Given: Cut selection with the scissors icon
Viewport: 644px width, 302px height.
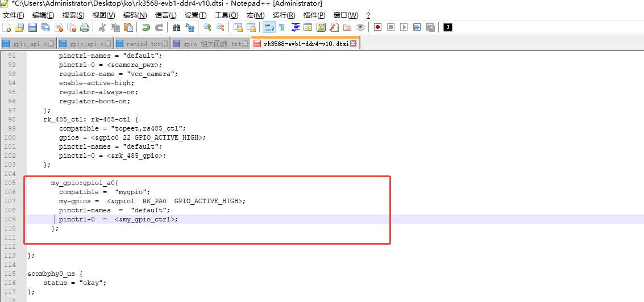Looking at the screenshot, I should pyautogui.click(x=102, y=27).
